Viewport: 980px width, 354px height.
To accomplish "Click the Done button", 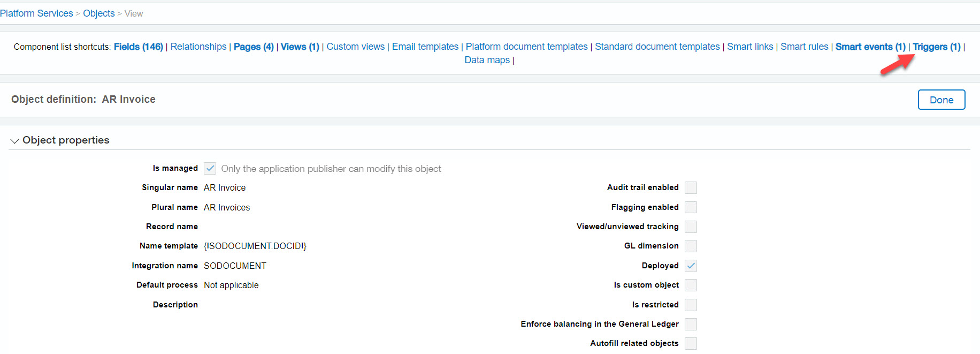I will pyautogui.click(x=941, y=100).
